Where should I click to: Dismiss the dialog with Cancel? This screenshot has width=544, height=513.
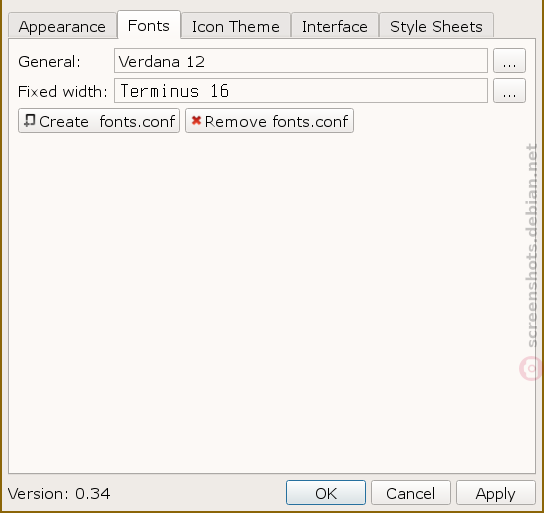coord(411,493)
